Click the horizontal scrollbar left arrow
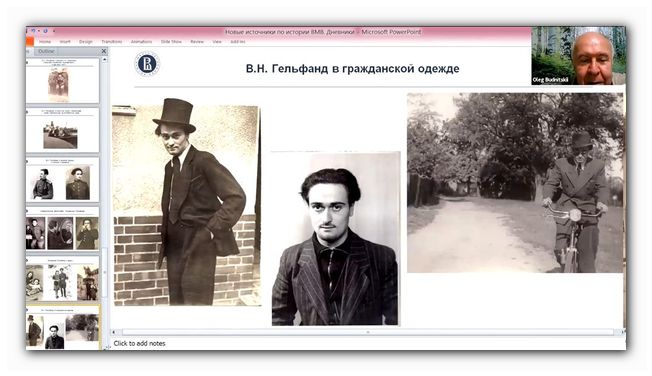Viewport: 652px width, 376px height. pos(114,332)
